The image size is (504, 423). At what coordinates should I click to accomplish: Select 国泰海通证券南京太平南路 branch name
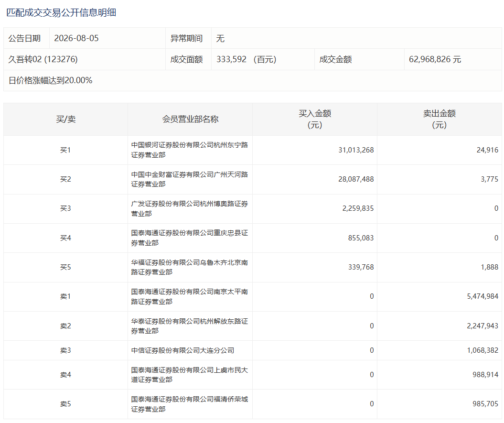point(190,297)
